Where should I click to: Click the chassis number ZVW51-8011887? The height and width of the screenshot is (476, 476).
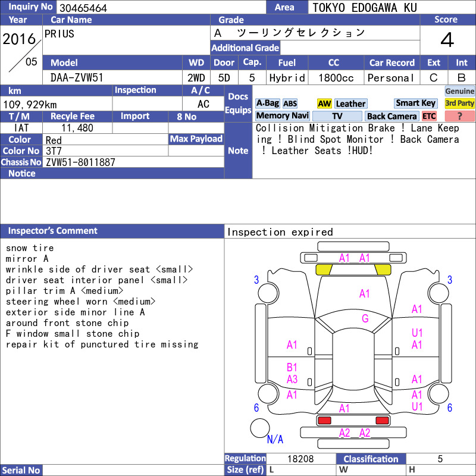(80, 162)
